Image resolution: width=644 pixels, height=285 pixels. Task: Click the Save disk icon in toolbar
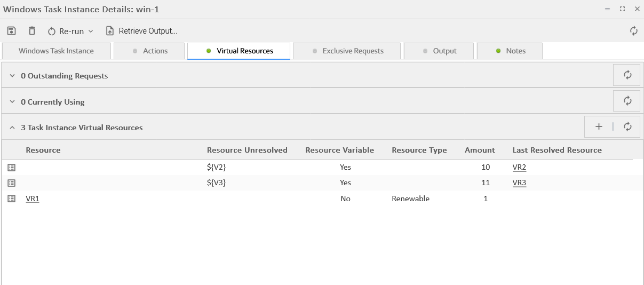point(11,31)
